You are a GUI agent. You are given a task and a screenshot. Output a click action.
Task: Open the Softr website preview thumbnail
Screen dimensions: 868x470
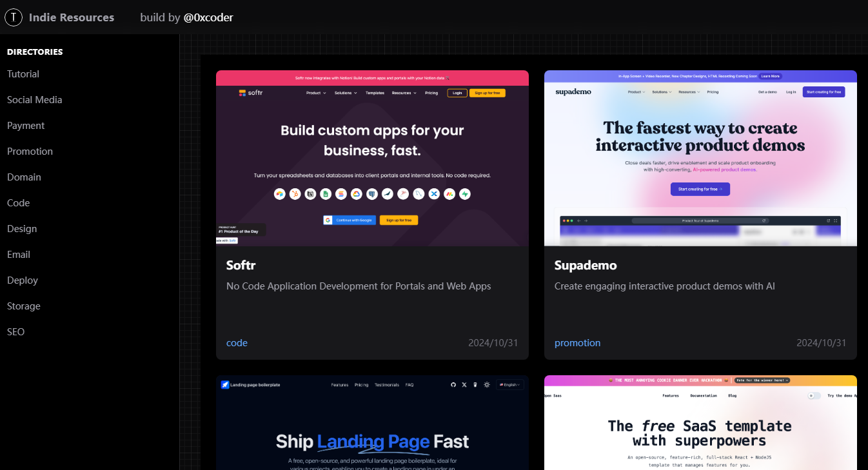[x=372, y=158]
